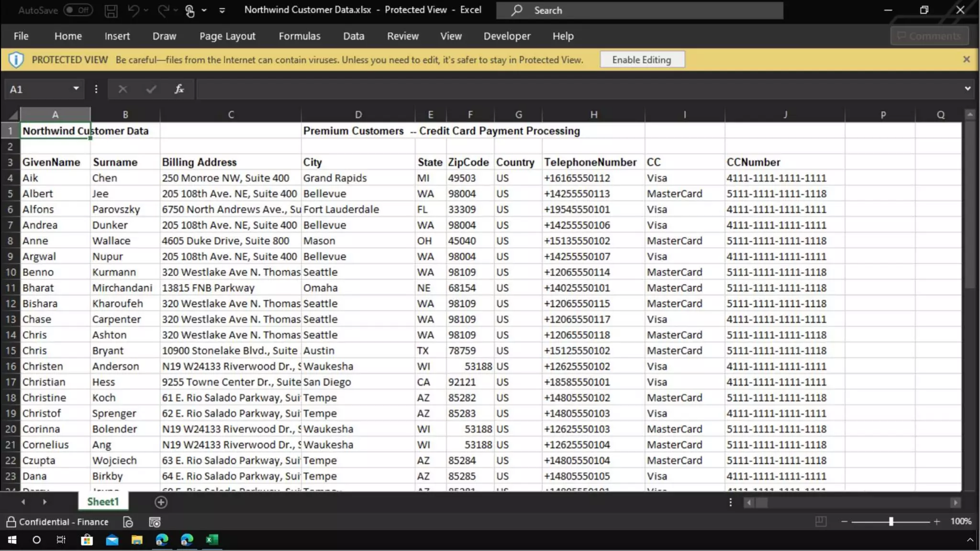Viewport: 980px width, 551px height.
Task: Click the Enable Editing button
Action: coord(642,60)
